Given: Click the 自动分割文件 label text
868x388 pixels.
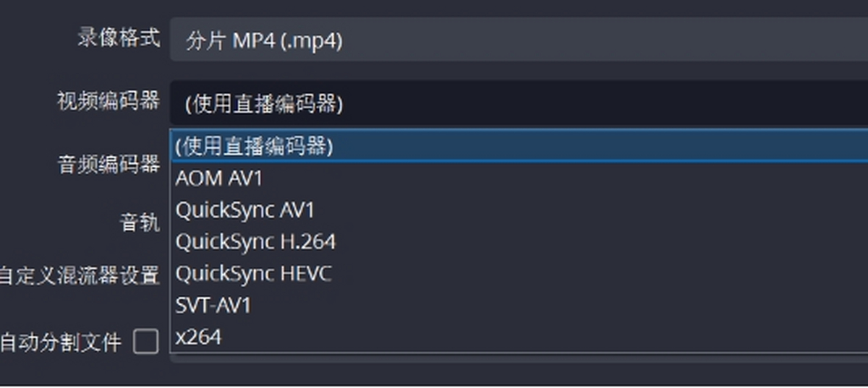Looking at the screenshot, I should [61, 342].
